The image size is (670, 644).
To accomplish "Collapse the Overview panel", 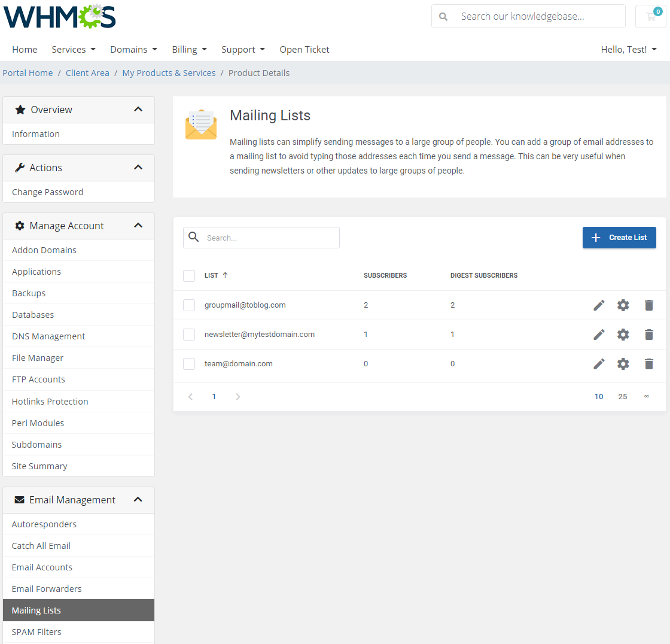I will (138, 110).
